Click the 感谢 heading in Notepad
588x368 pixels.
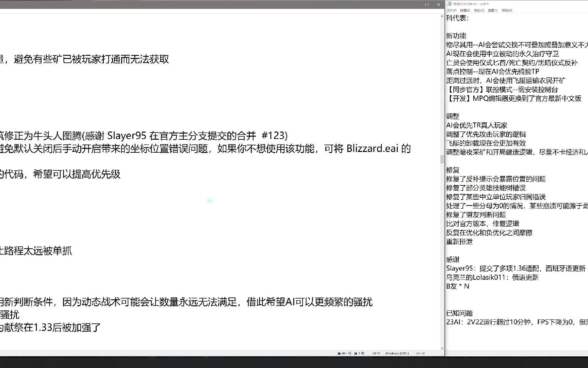click(x=453, y=259)
